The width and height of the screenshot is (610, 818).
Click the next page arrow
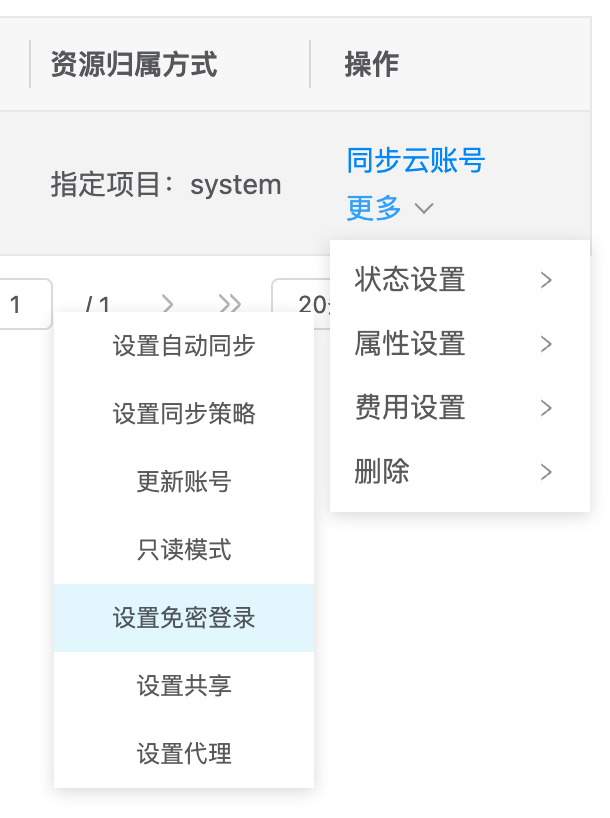point(168,303)
